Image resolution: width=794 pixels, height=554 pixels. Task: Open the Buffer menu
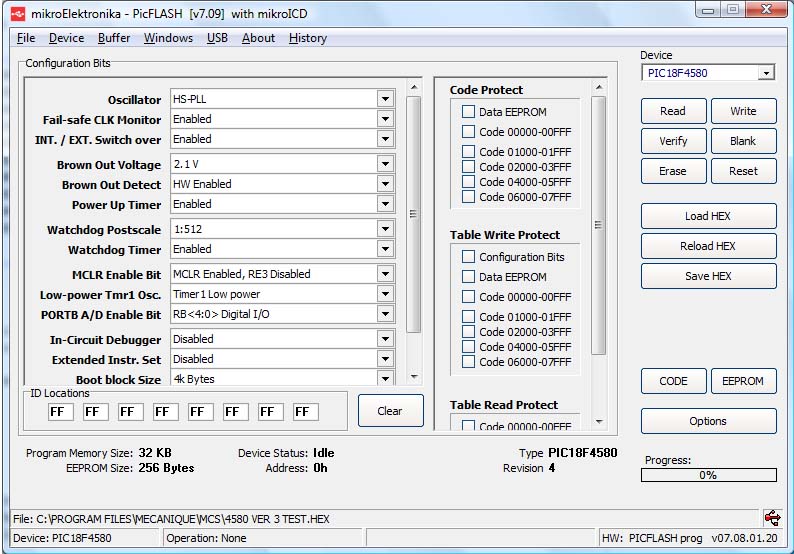[x=114, y=38]
